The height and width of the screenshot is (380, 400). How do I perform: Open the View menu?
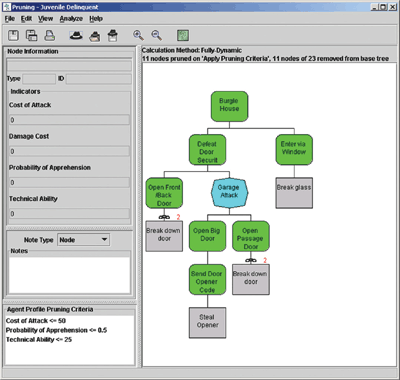point(45,19)
